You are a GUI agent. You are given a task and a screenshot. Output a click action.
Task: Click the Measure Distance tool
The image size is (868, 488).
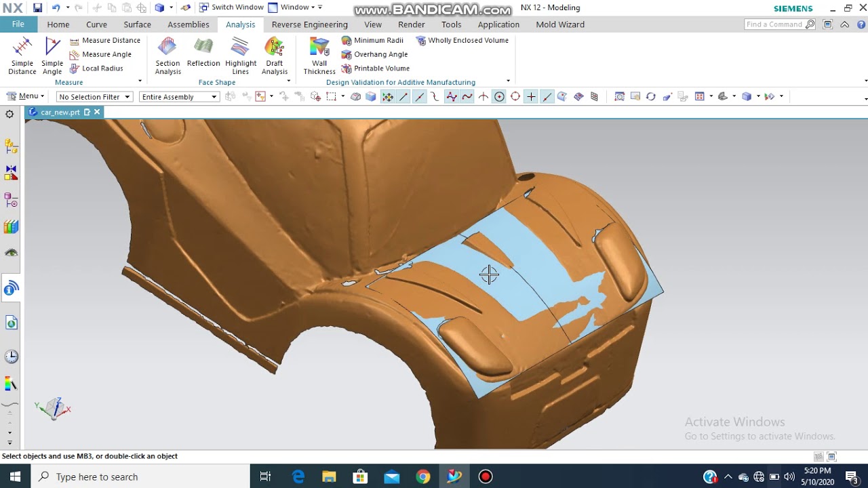(x=105, y=41)
